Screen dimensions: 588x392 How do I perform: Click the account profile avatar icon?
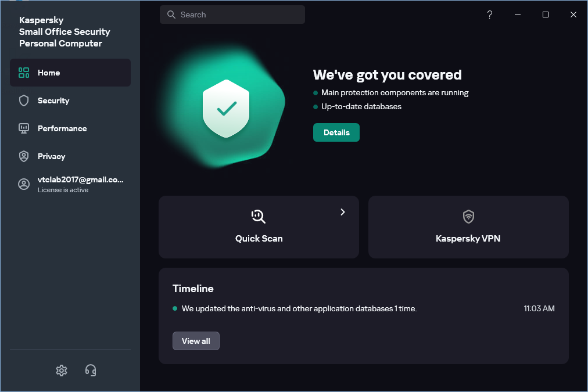point(24,184)
